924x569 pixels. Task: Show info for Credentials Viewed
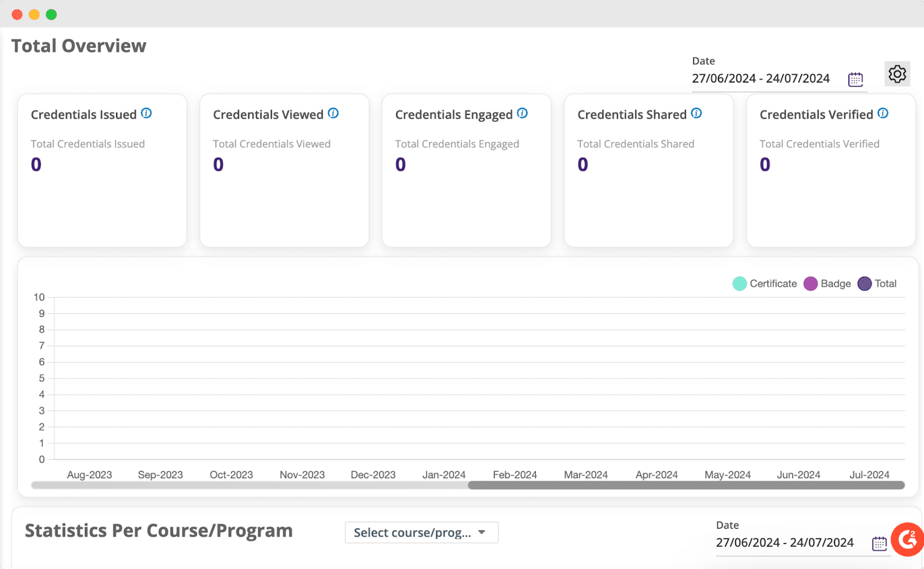[333, 113]
